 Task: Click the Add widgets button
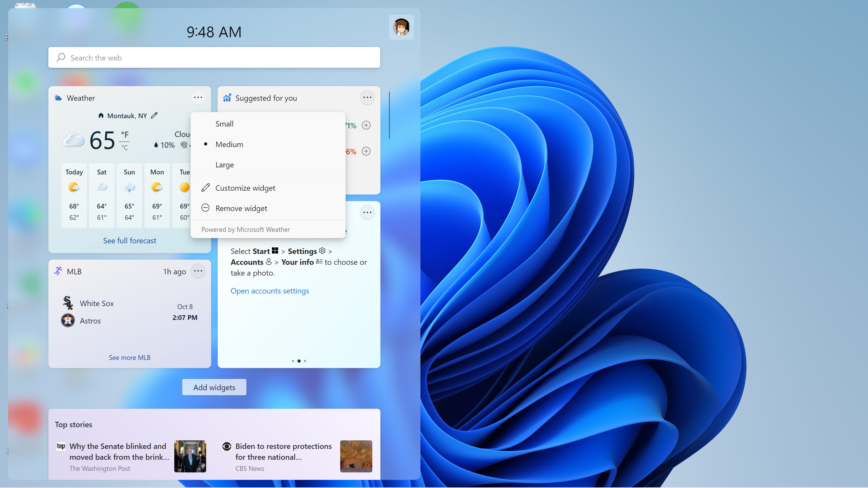coord(214,387)
